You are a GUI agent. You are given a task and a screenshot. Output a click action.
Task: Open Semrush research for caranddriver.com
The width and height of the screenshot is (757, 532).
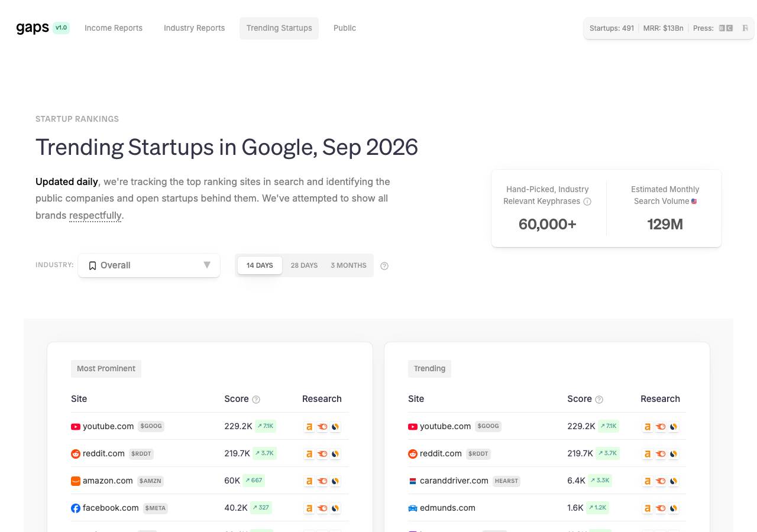coord(661,481)
